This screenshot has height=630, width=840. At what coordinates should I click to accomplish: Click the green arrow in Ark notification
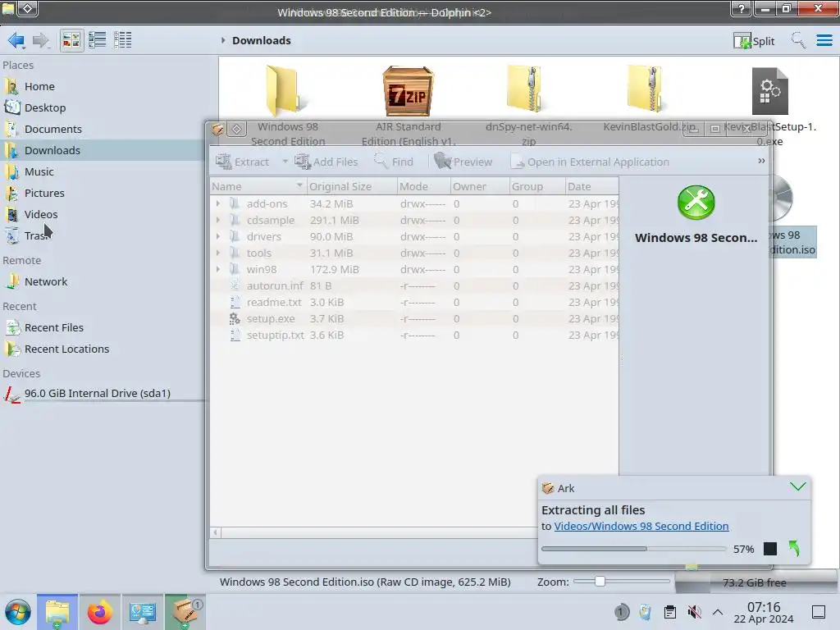[x=794, y=548]
